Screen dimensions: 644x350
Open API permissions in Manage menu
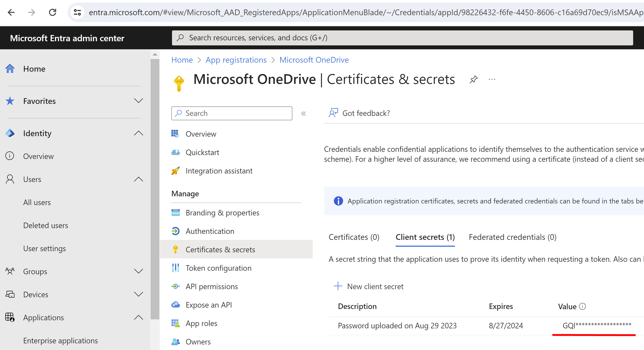pyautogui.click(x=211, y=286)
